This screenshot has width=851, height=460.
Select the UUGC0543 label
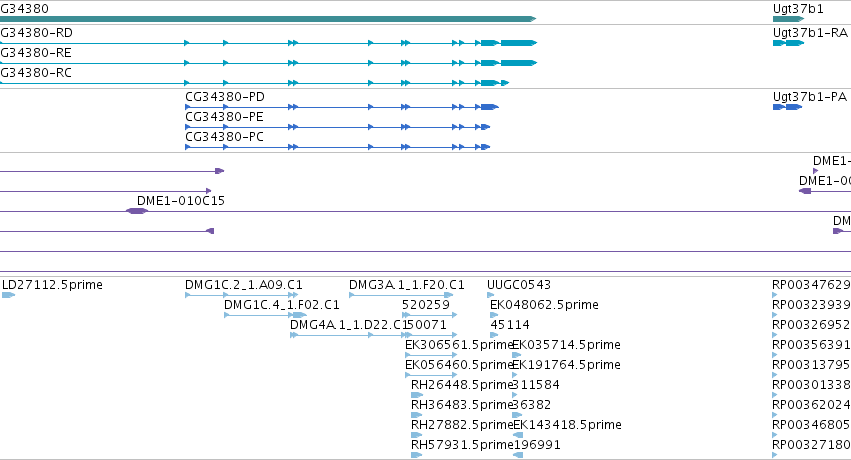click(519, 285)
